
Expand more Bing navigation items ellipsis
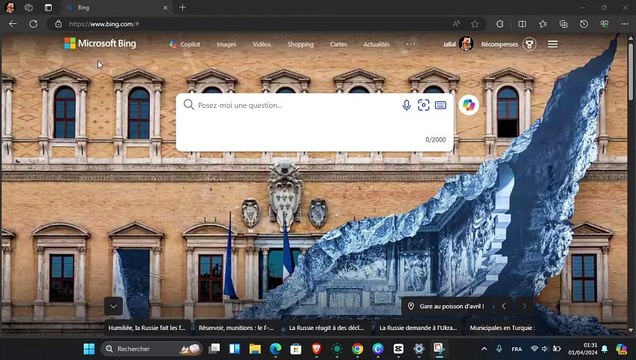click(x=410, y=44)
